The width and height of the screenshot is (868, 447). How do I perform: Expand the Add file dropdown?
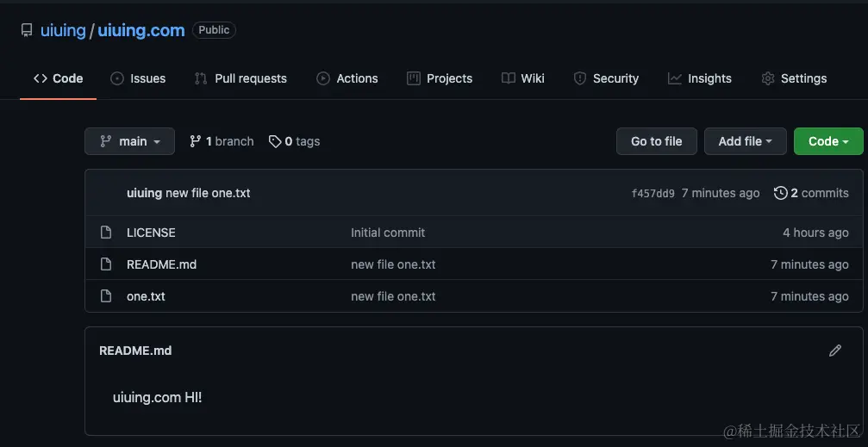[745, 141]
